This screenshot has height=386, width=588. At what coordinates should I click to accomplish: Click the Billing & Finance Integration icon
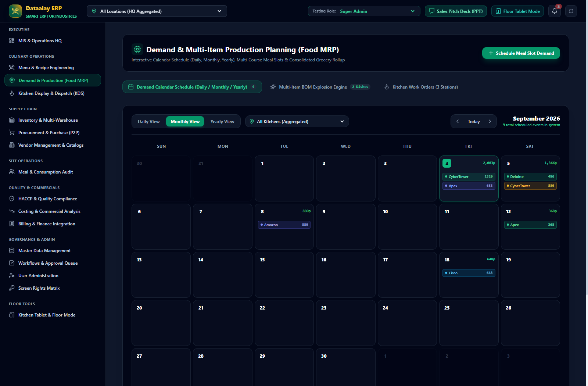pyautogui.click(x=12, y=224)
